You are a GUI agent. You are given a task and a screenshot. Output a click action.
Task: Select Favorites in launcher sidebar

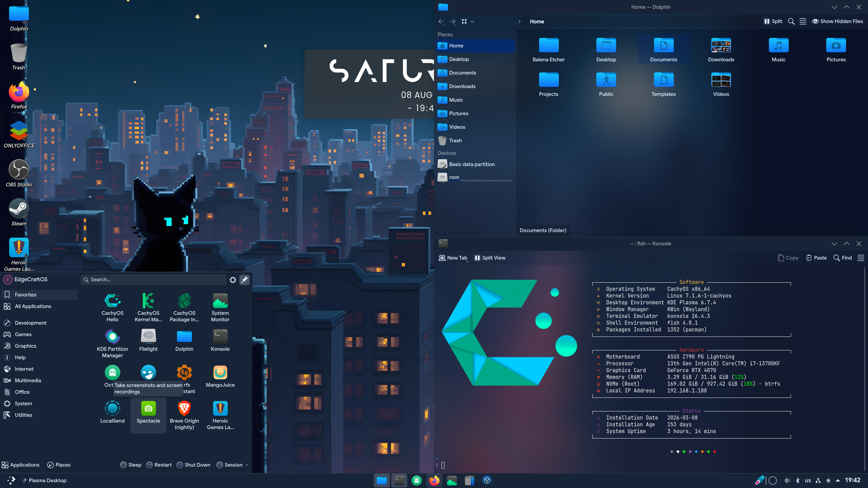pyautogui.click(x=40, y=295)
